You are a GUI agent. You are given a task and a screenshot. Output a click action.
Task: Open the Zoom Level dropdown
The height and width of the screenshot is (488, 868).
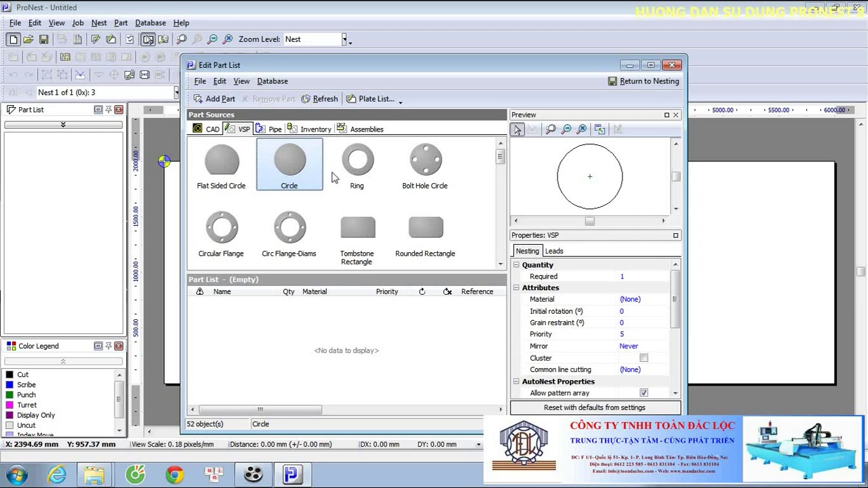(x=344, y=39)
